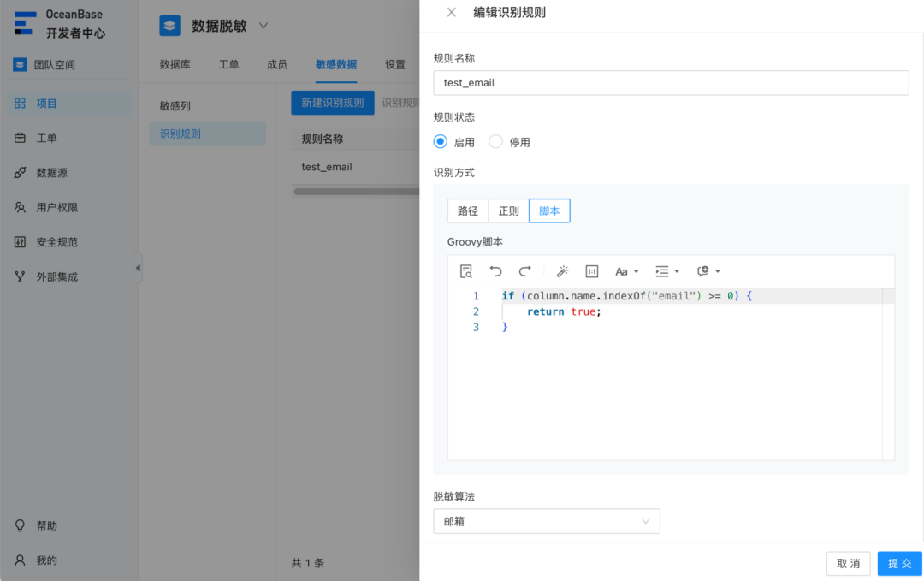Switch recognition method to the 正则 tab

(x=508, y=210)
